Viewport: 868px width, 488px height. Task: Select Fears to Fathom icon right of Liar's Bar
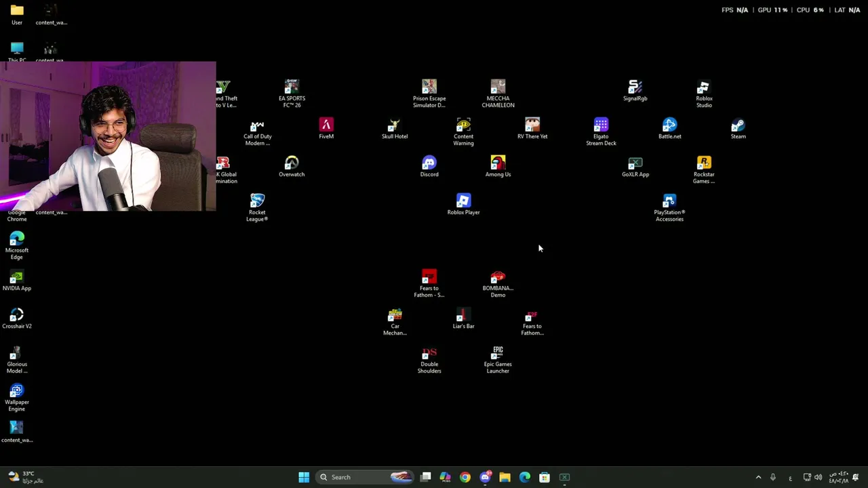(532, 321)
